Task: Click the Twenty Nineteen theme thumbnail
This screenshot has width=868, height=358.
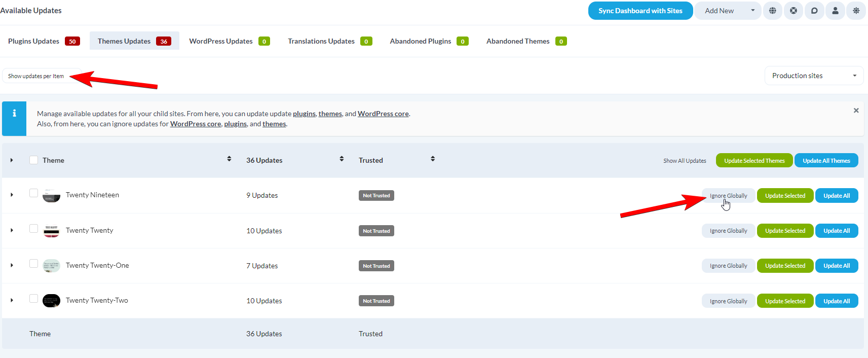Action: (51, 195)
